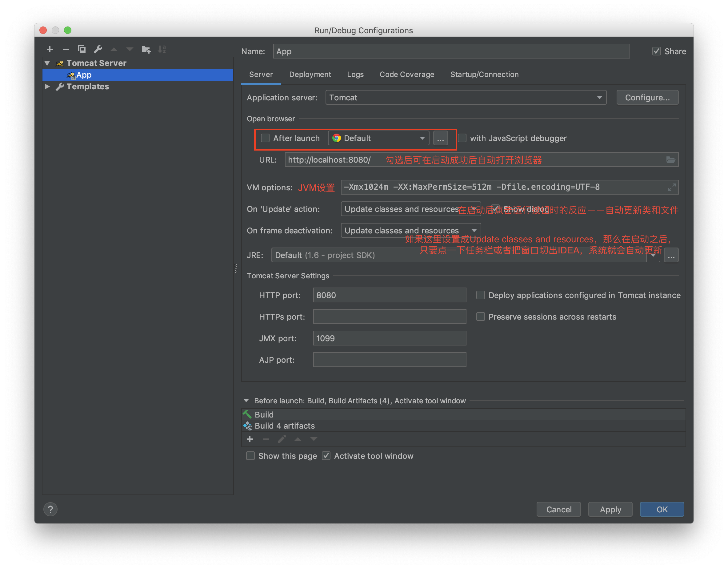
Task: Click the copy configuration button icon
Action: click(79, 49)
